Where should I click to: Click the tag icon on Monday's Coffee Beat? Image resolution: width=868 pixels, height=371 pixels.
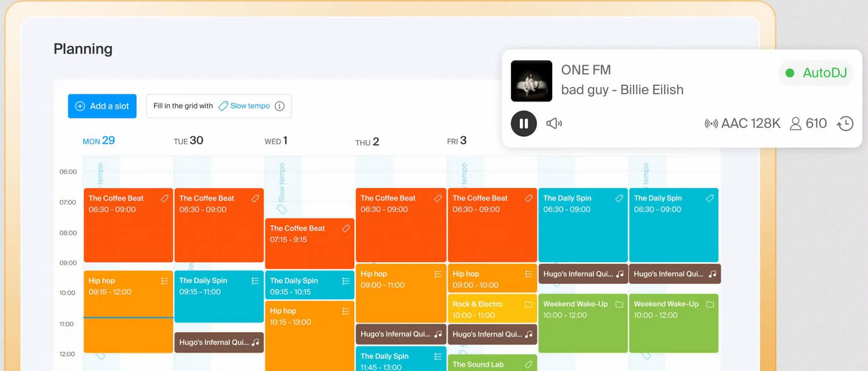coord(165,198)
